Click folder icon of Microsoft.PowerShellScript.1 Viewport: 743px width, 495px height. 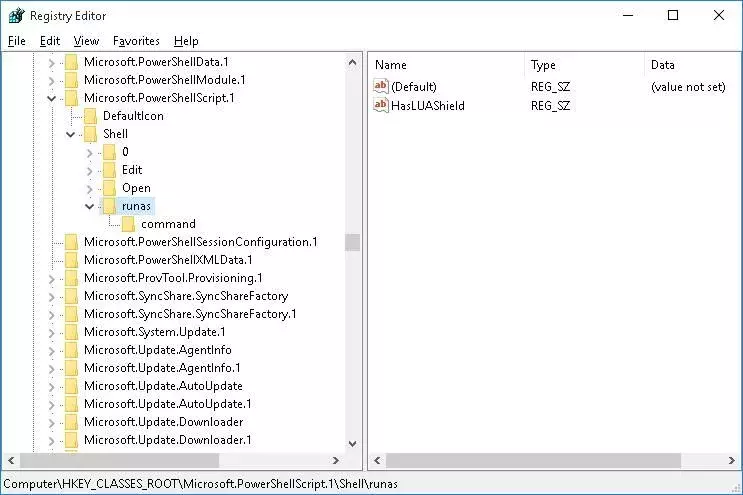[x=72, y=98]
